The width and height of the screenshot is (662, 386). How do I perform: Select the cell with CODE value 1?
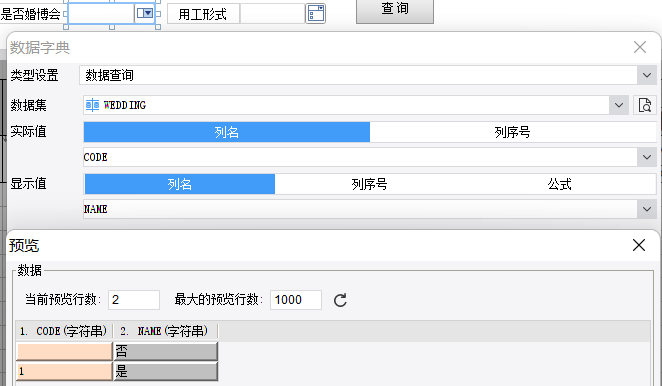[x=64, y=371]
